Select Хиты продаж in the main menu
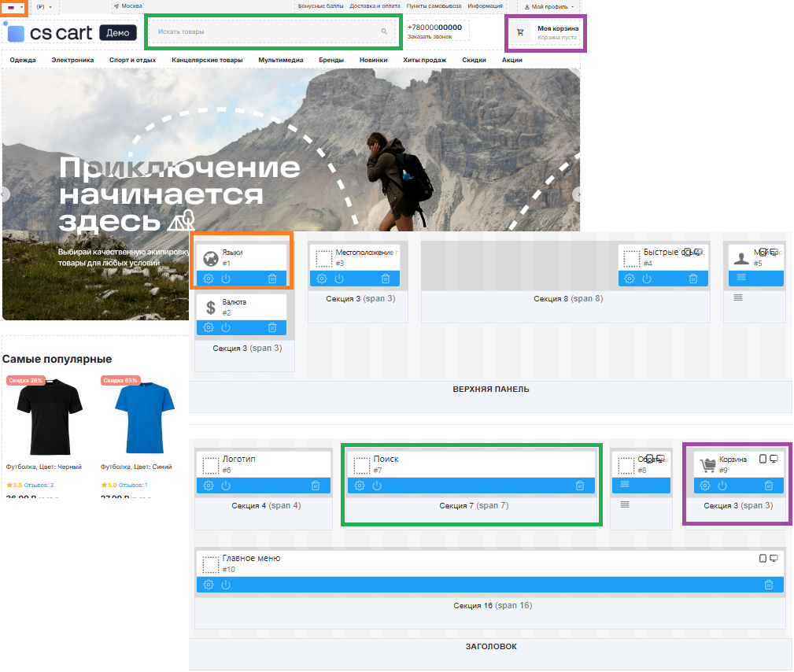This screenshot has height=672, width=794. click(x=424, y=60)
